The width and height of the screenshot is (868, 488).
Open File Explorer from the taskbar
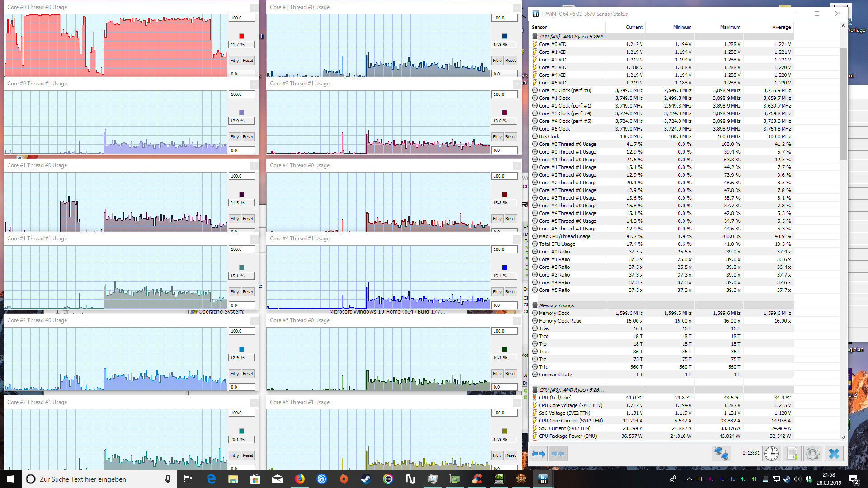233,479
